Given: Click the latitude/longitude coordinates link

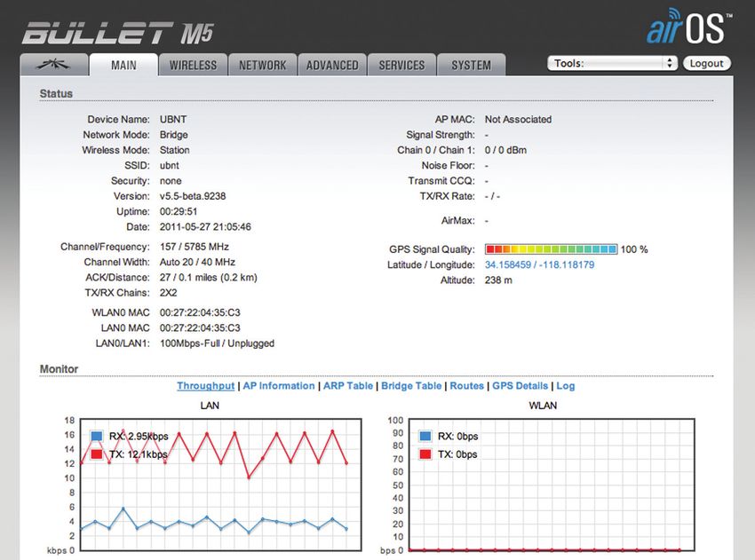Looking at the screenshot, I should 539,264.
